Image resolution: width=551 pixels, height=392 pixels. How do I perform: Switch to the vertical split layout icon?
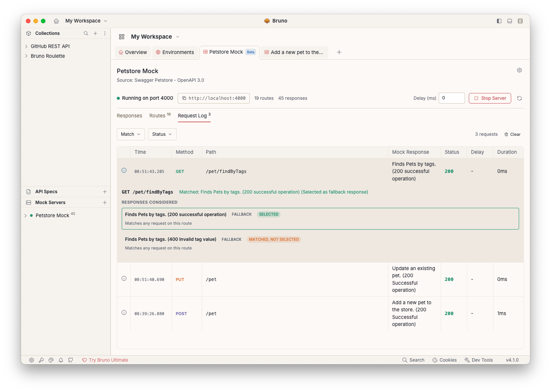coord(520,21)
